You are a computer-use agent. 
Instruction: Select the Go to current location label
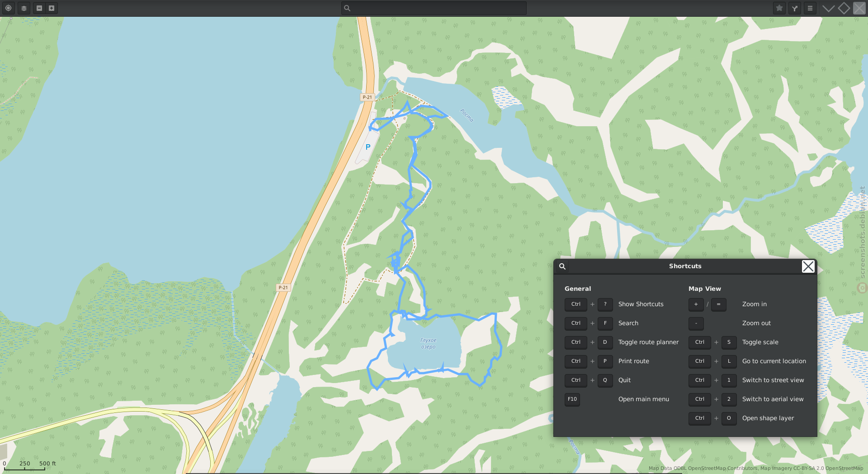[774, 361]
